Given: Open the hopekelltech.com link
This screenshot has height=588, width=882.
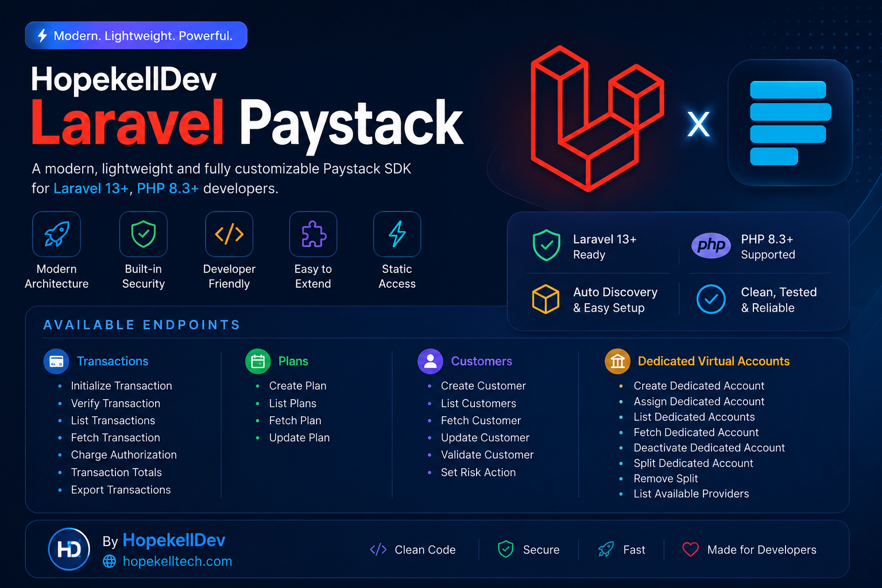Looking at the screenshot, I should point(177,562).
